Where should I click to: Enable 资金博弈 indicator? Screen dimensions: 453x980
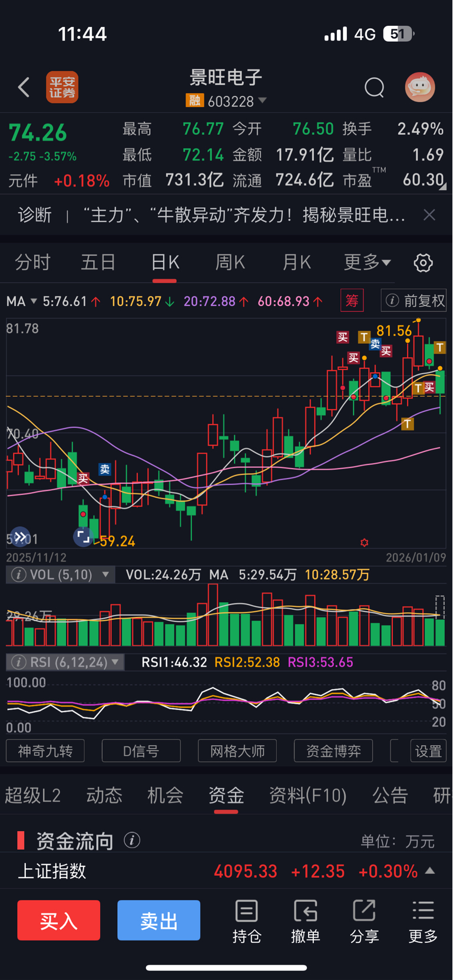[x=333, y=751]
